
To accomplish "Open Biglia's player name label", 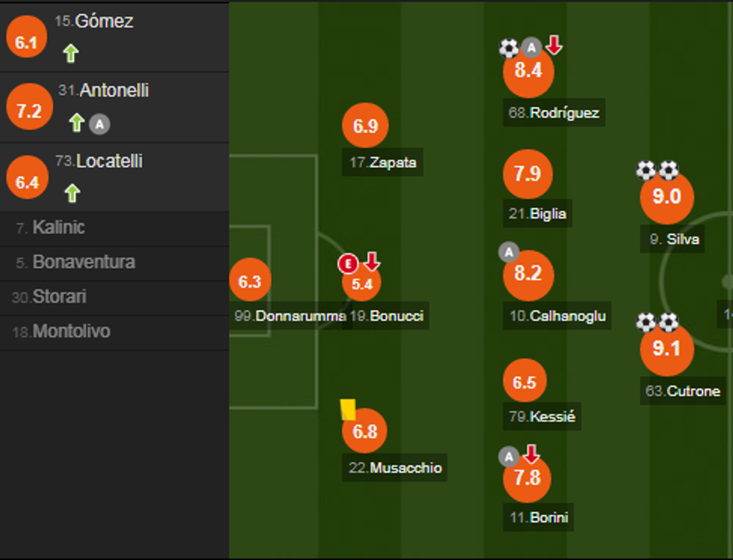I will coord(539,214).
